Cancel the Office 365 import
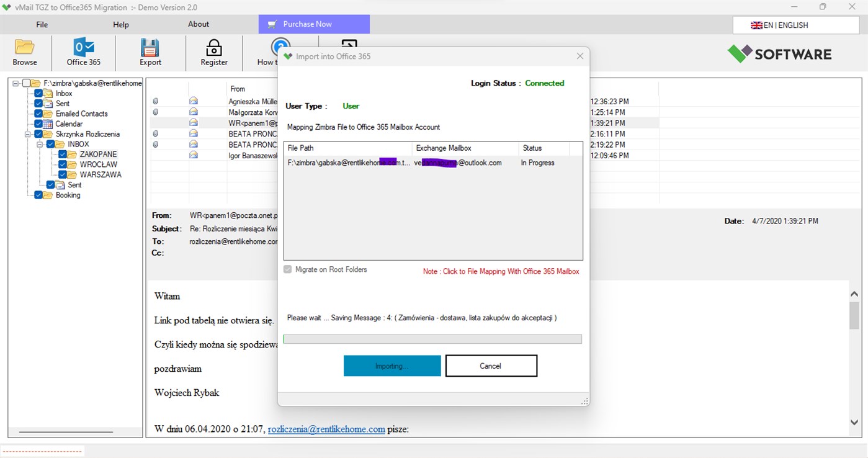The width and height of the screenshot is (868, 458). (491, 366)
